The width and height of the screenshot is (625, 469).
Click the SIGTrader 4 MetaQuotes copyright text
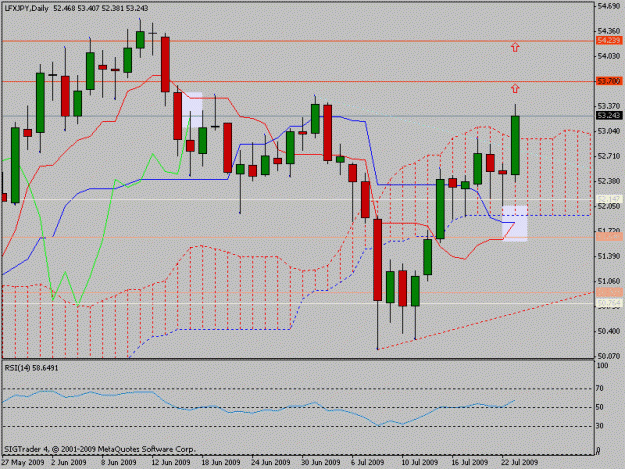pos(100,449)
